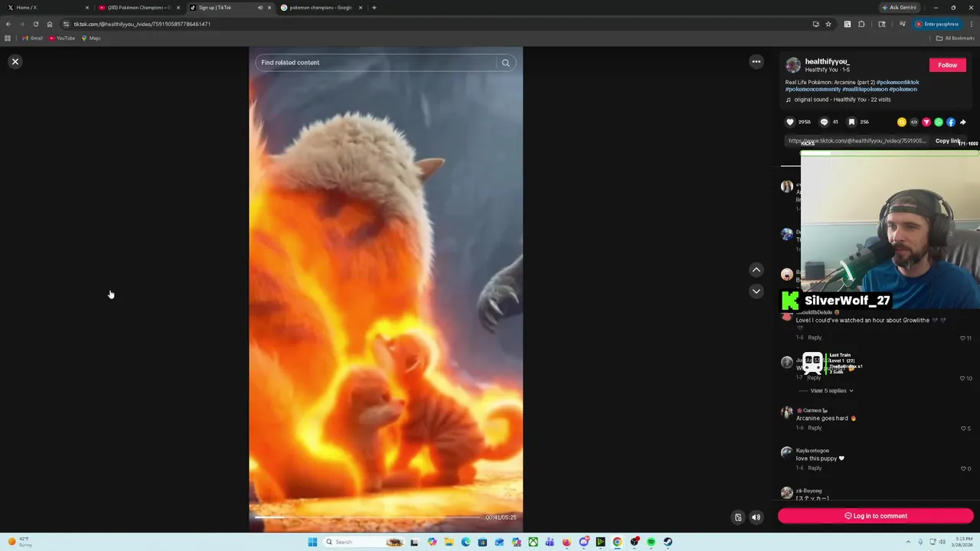Screen dimensions: 980x551
Task: Click Ask Gemini button
Action: click(900, 8)
